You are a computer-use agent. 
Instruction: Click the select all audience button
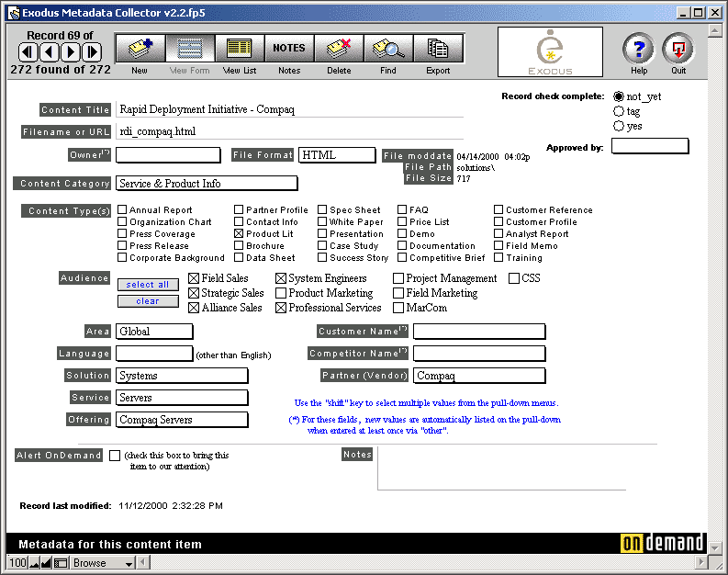(x=148, y=285)
